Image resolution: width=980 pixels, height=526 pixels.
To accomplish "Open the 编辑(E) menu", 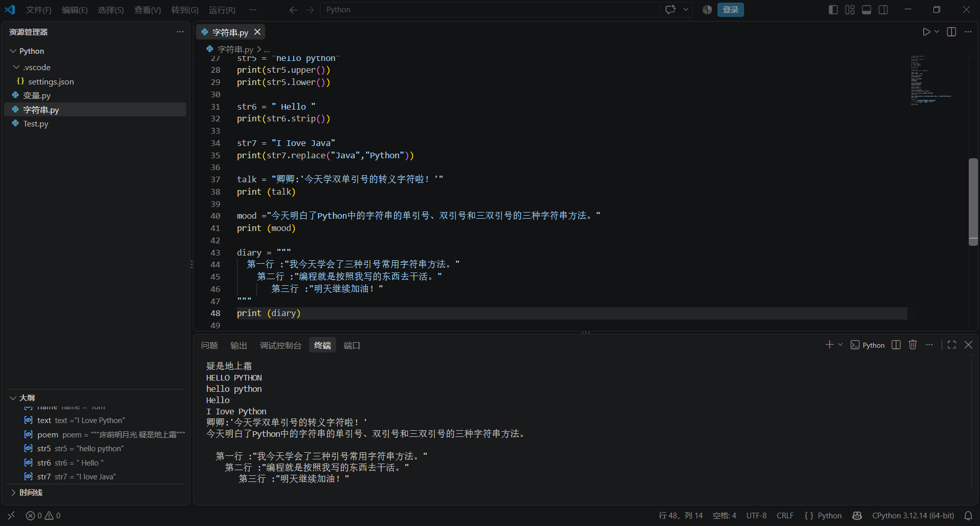I will tap(75, 10).
